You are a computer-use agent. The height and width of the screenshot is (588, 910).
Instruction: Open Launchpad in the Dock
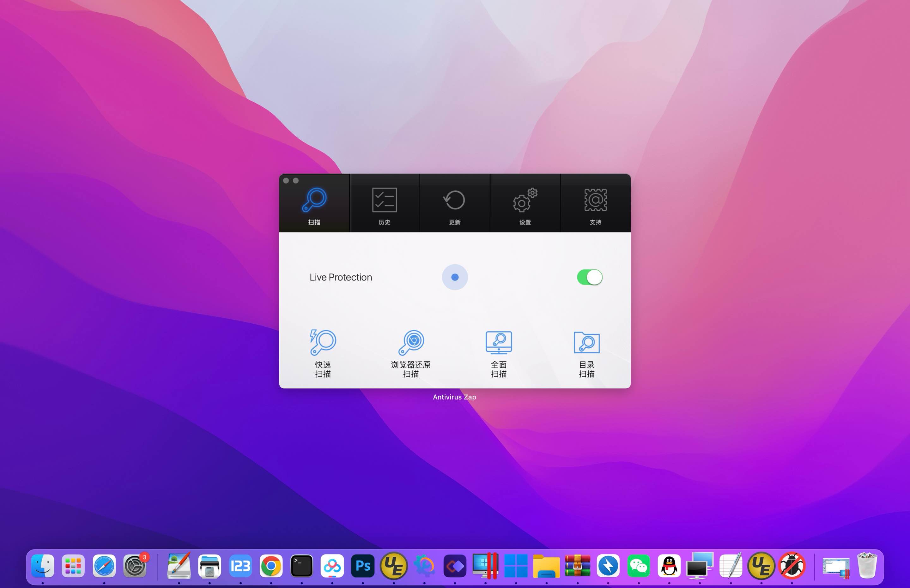coord(73,566)
